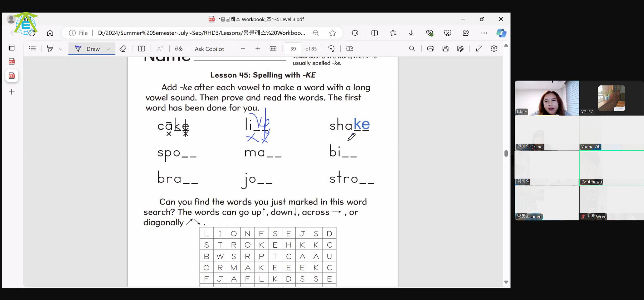Select Yoona Oh participant tile

[611, 133]
